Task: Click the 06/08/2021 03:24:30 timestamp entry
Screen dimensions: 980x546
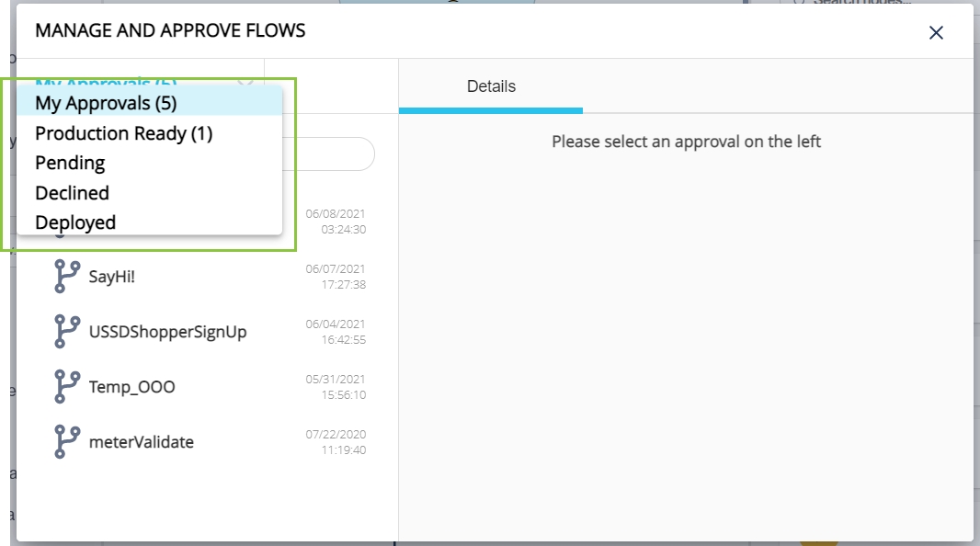Action: 336,222
